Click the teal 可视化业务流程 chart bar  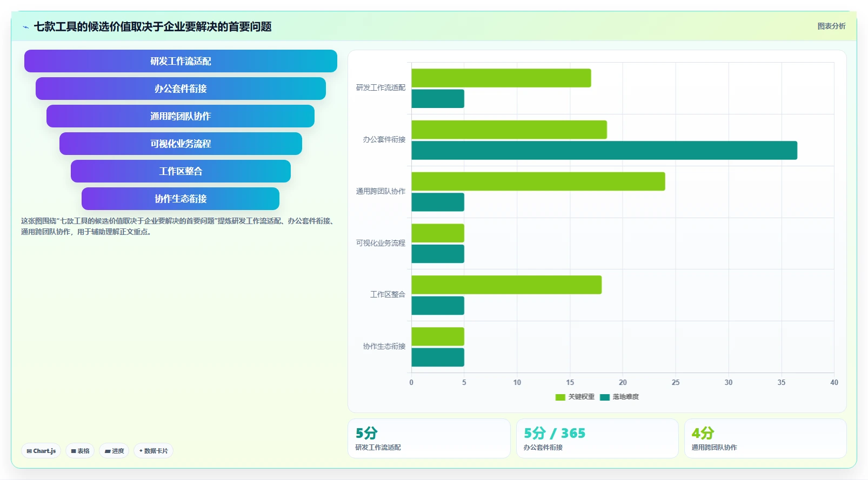pos(438,254)
